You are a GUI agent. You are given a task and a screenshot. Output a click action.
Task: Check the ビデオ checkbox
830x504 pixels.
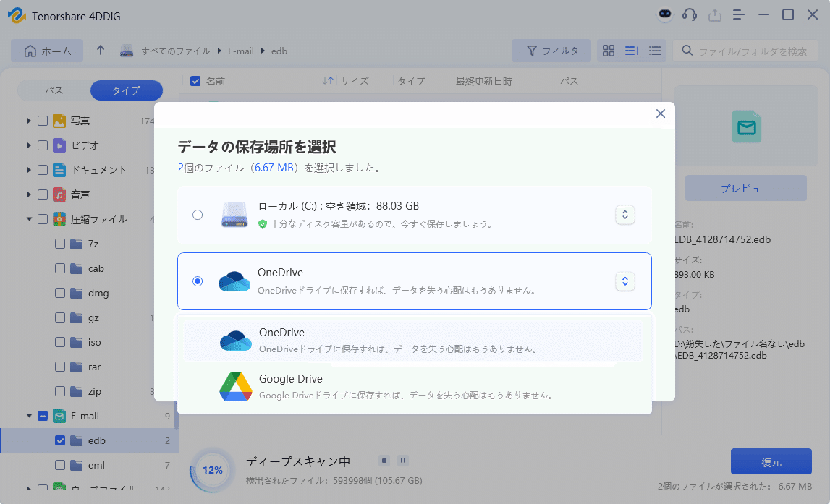tap(43, 145)
